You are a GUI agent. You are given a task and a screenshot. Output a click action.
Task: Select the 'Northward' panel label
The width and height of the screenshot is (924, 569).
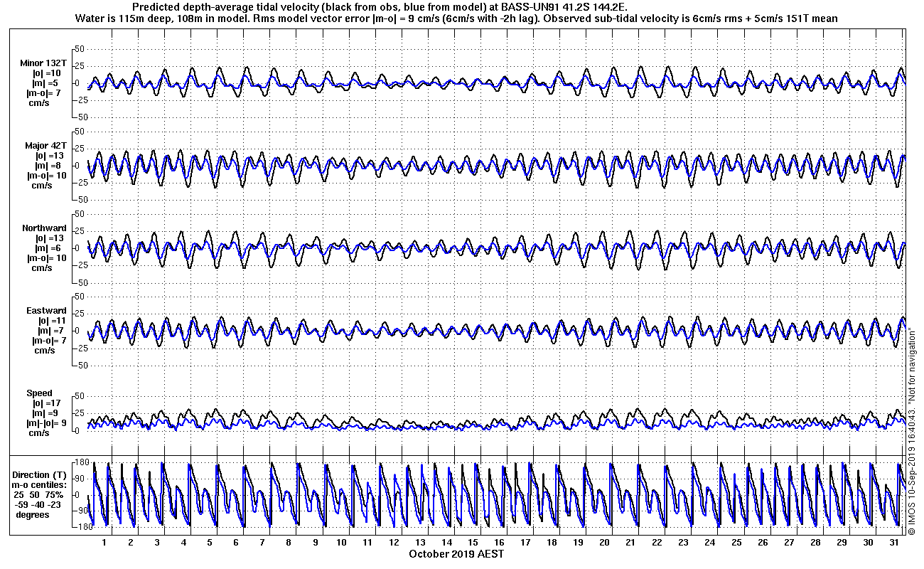tap(44, 228)
